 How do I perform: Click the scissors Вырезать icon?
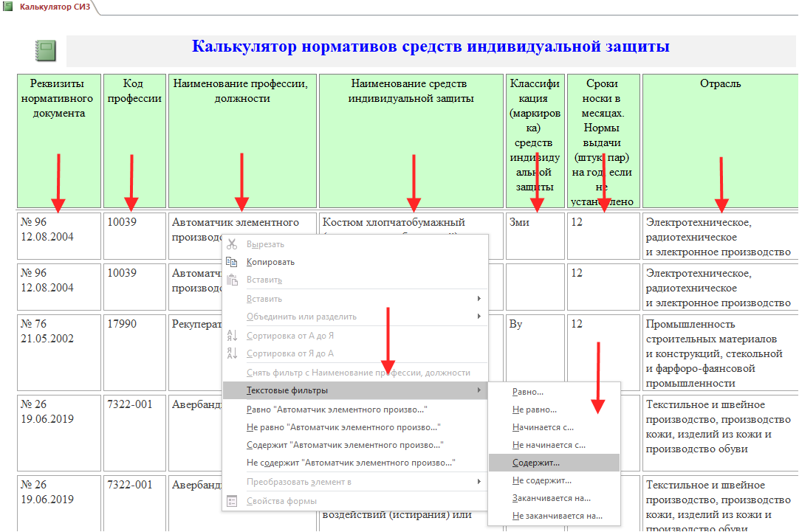point(233,244)
